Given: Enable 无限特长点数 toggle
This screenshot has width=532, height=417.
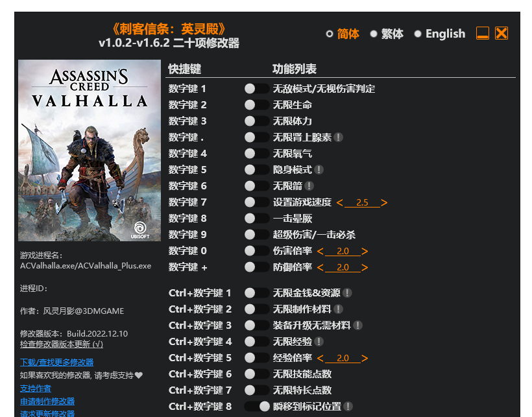Looking at the screenshot, I should coord(257,390).
